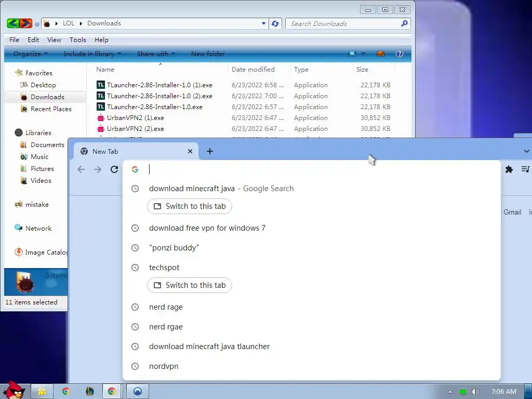Open Network in navigation pane

[x=38, y=229]
